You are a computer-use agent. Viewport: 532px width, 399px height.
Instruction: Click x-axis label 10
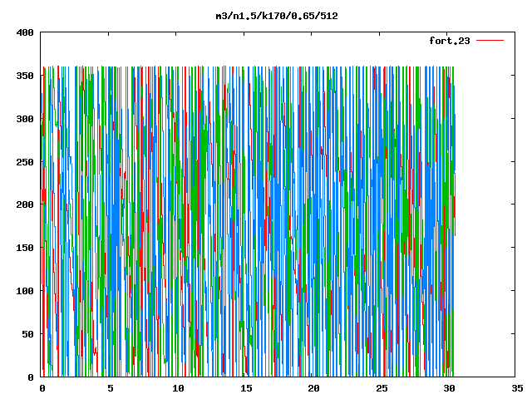[178, 388]
